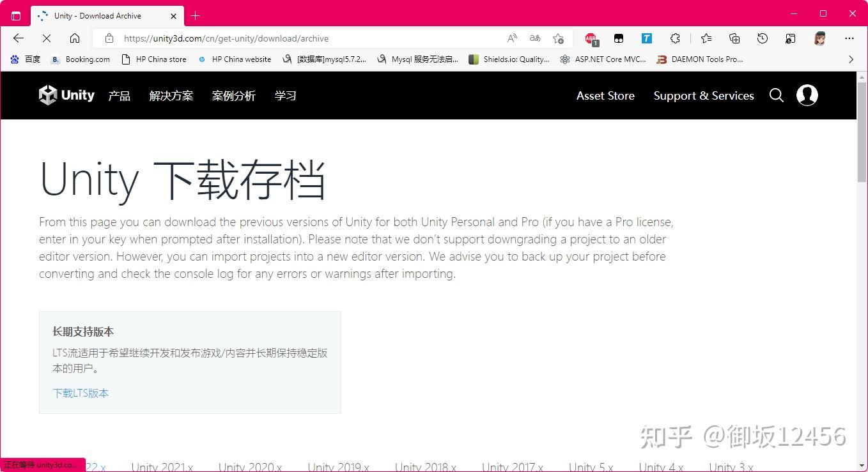Open Support & Services navigation menu
This screenshot has height=472, width=868.
pos(704,95)
